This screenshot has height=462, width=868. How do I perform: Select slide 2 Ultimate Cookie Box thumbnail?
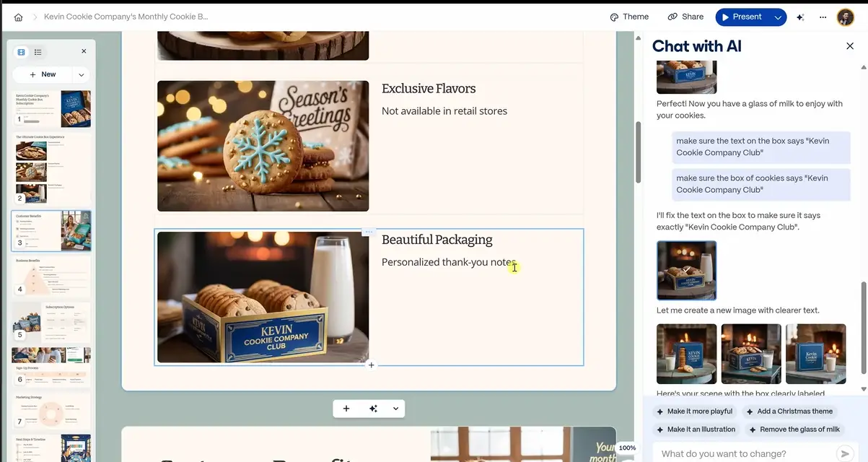(x=52, y=168)
